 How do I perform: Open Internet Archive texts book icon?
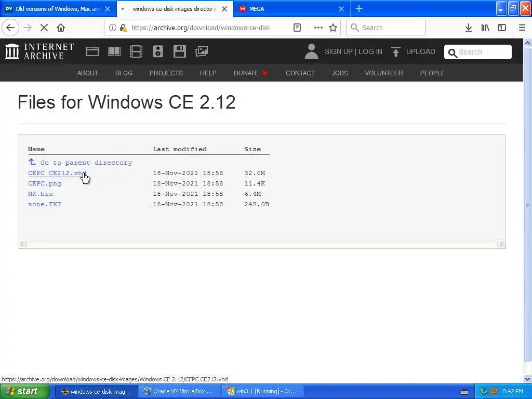click(114, 51)
